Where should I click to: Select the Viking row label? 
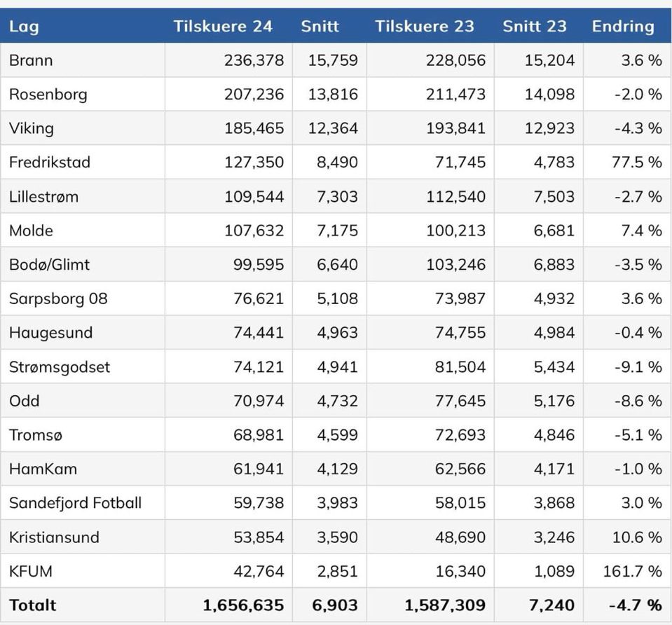[x=32, y=128]
